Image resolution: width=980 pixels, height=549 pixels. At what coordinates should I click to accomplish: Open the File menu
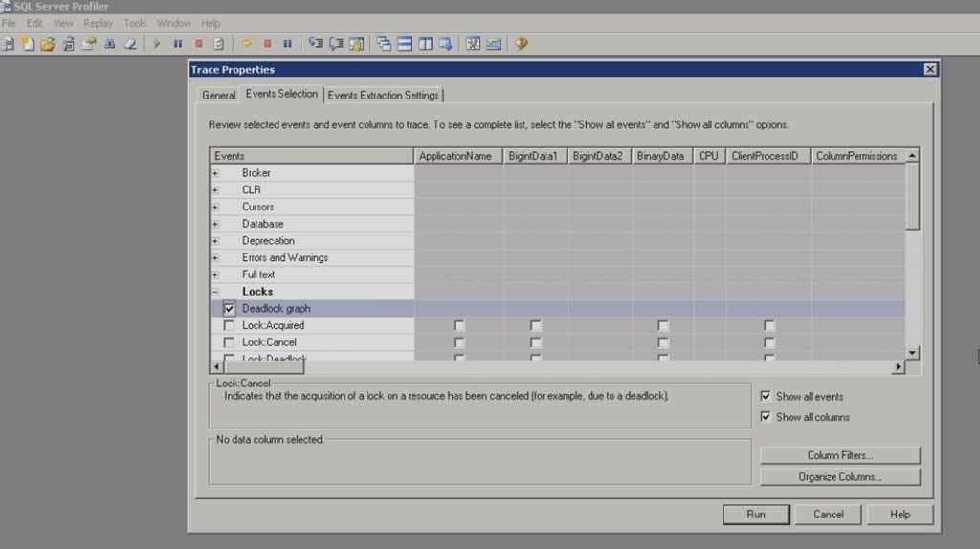9,23
